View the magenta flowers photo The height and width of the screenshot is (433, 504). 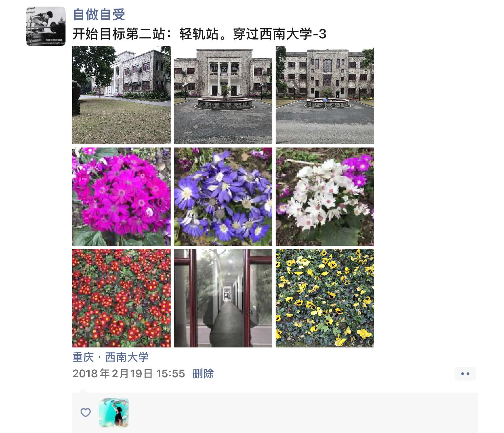(121, 197)
